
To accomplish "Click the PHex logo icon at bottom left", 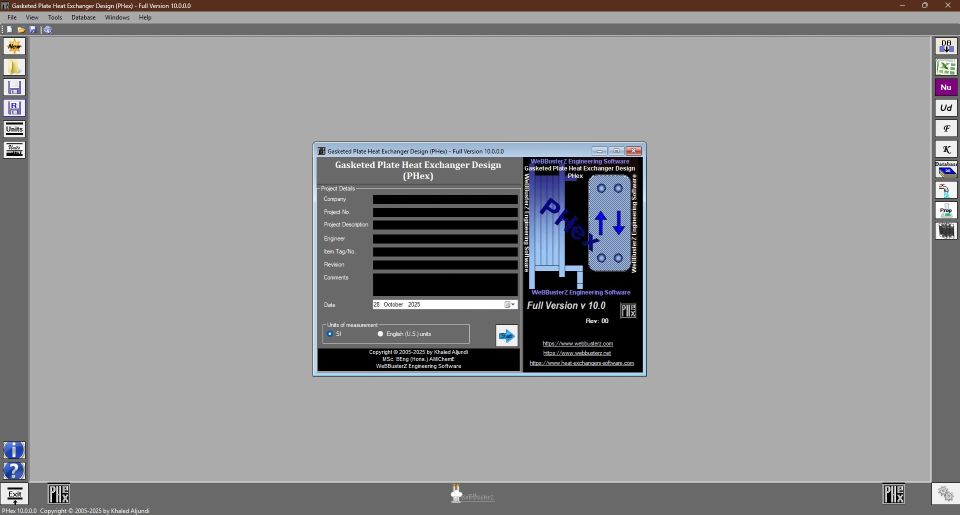I will pos(59,494).
